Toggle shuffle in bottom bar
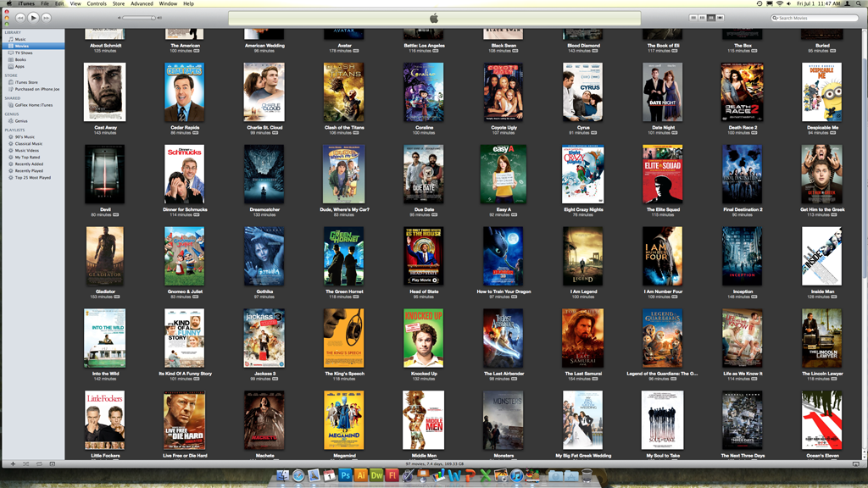868x488 pixels. [x=26, y=463]
